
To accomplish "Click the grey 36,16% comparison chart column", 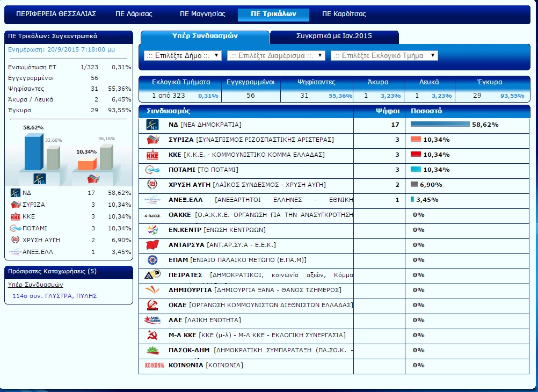I will pos(106,157).
